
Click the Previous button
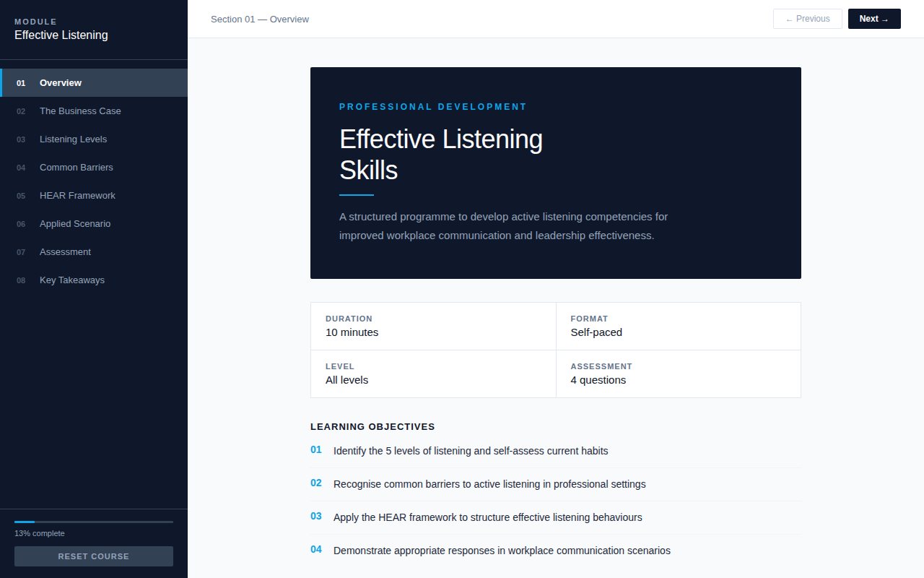(x=808, y=19)
